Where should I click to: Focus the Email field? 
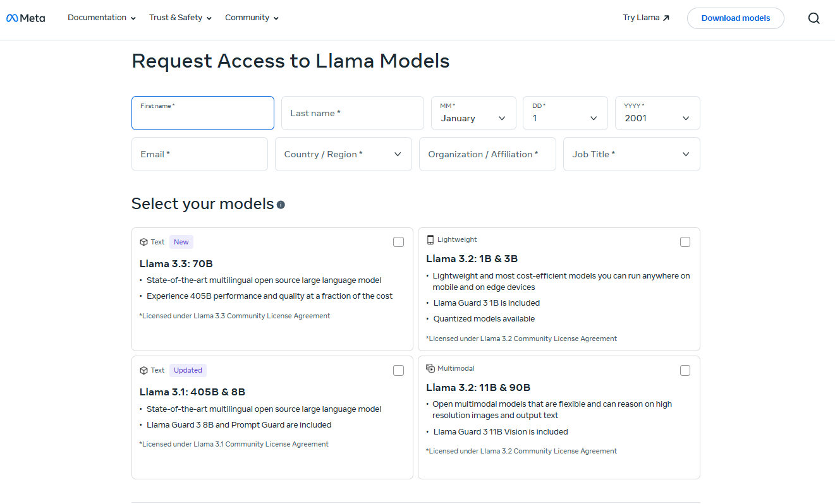(x=200, y=154)
